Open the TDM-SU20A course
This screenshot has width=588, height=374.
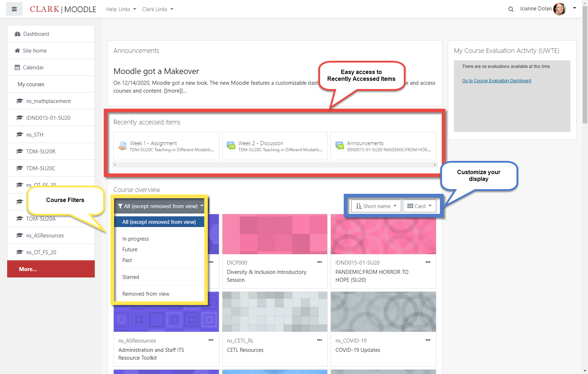coord(51,219)
